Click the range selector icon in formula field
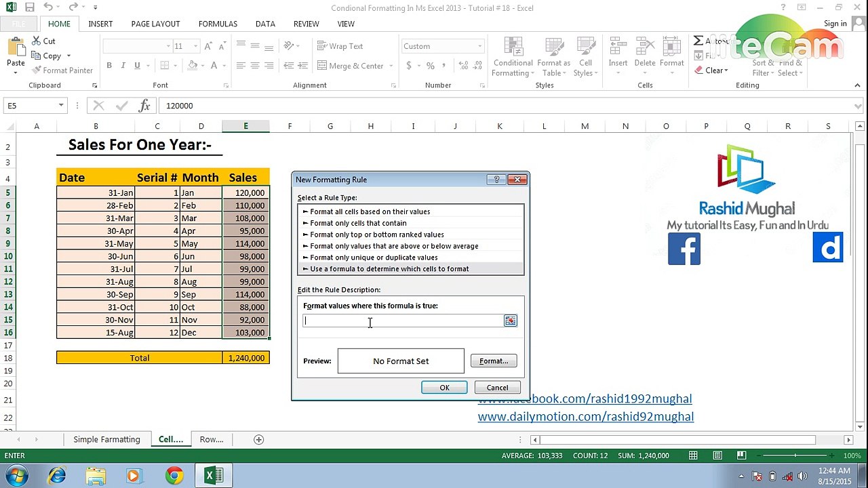This screenshot has width=868, height=488. click(510, 321)
